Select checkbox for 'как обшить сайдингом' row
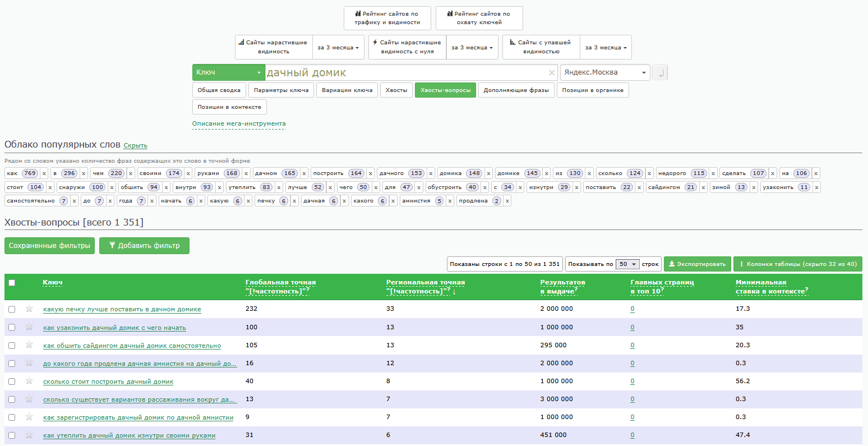 [12, 346]
